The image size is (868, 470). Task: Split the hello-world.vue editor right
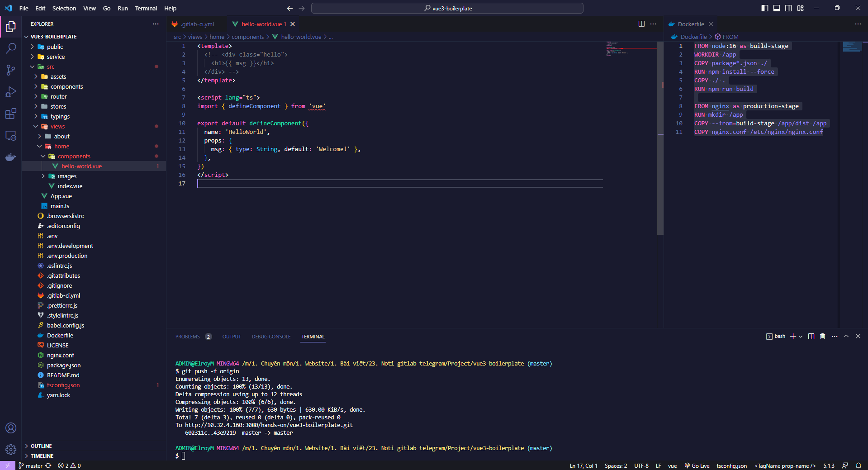(641, 24)
